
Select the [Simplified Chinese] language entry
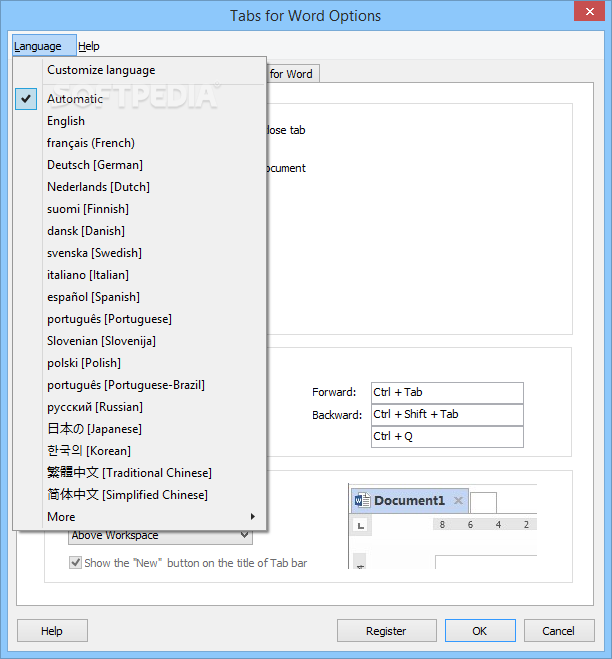(x=140, y=495)
